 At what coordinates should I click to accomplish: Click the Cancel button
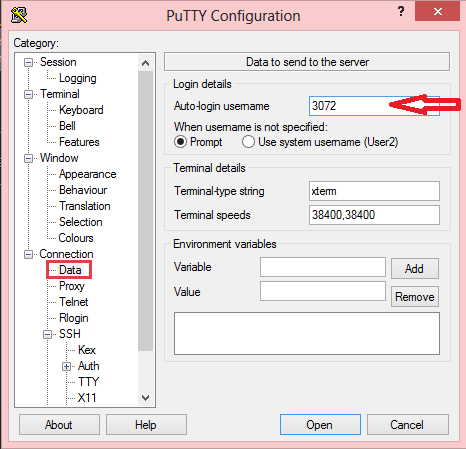(408, 425)
